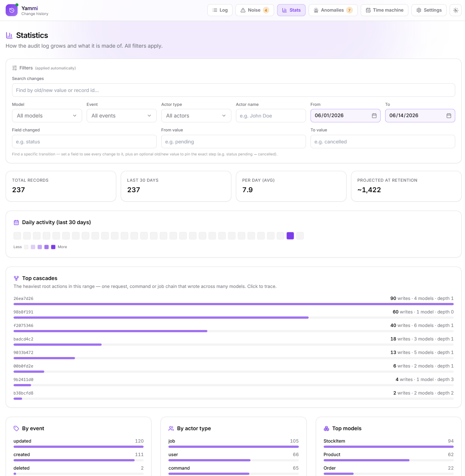465x476 pixels.
Task: Open the Anomalies tab
Action: coord(333,10)
